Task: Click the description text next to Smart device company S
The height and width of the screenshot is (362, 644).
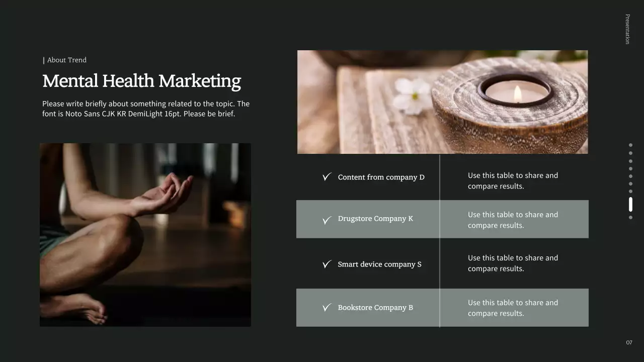Action: [513, 263]
